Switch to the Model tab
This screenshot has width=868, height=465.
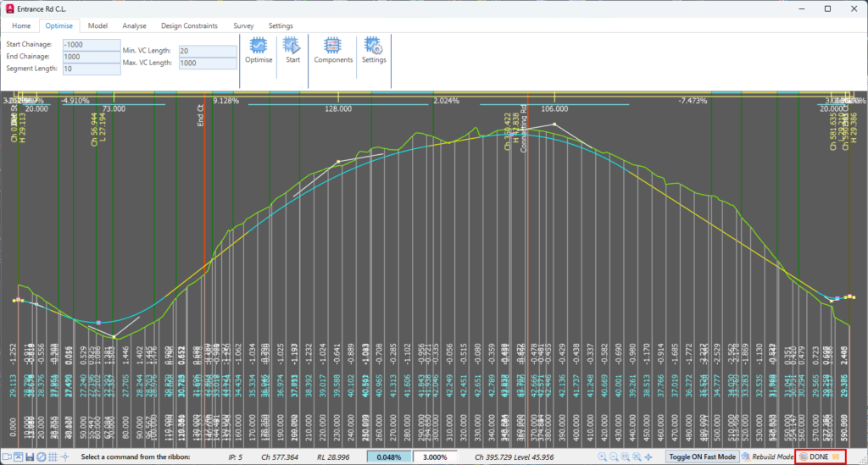pyautogui.click(x=97, y=26)
